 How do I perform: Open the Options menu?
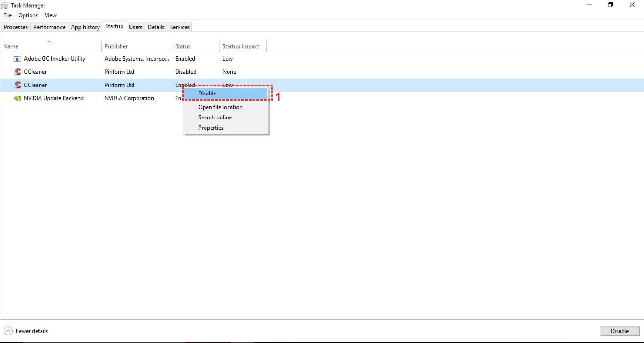[x=28, y=15]
